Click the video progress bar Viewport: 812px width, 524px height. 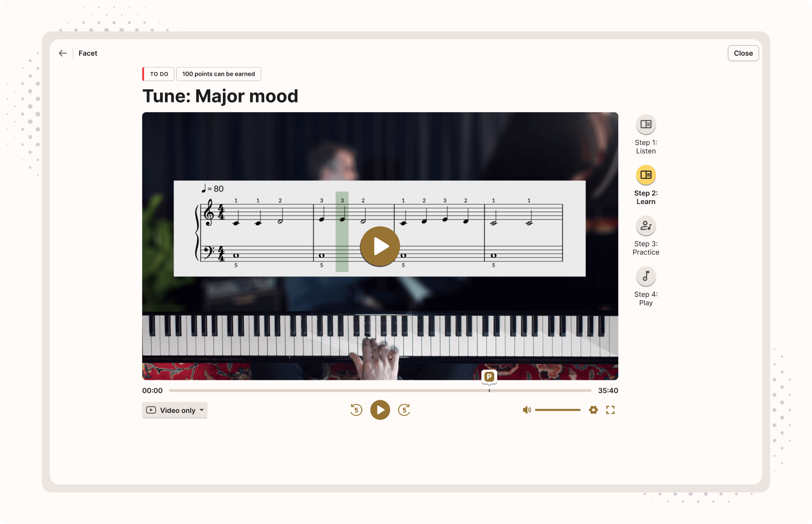click(x=380, y=391)
